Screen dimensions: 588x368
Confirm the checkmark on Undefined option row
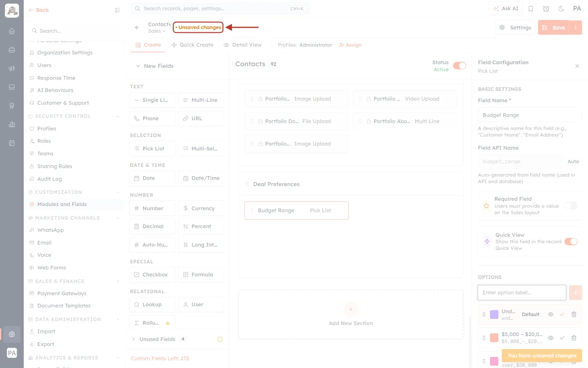click(x=562, y=314)
